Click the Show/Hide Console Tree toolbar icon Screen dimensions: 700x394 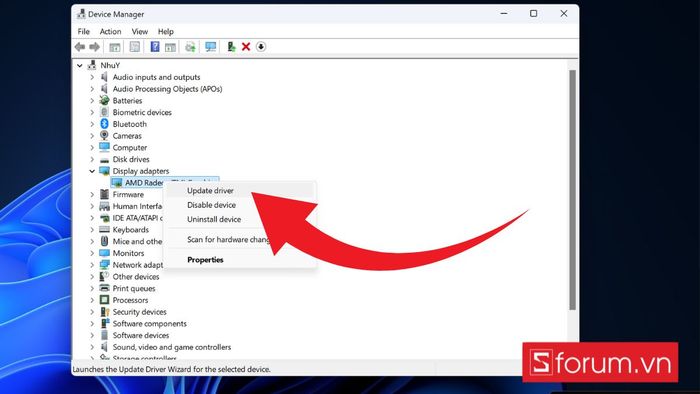pos(115,47)
